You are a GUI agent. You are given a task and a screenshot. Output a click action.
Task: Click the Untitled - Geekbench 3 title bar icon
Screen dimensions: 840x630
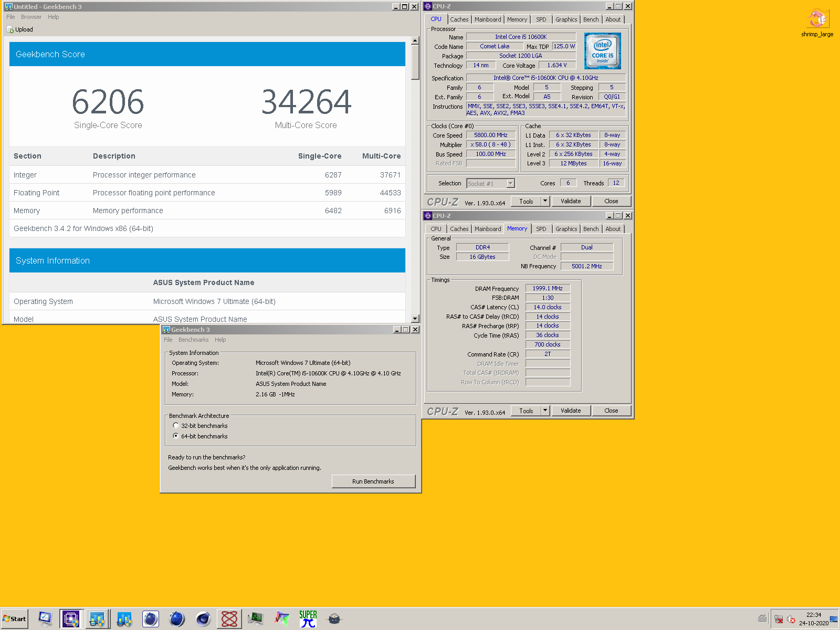coord(8,7)
